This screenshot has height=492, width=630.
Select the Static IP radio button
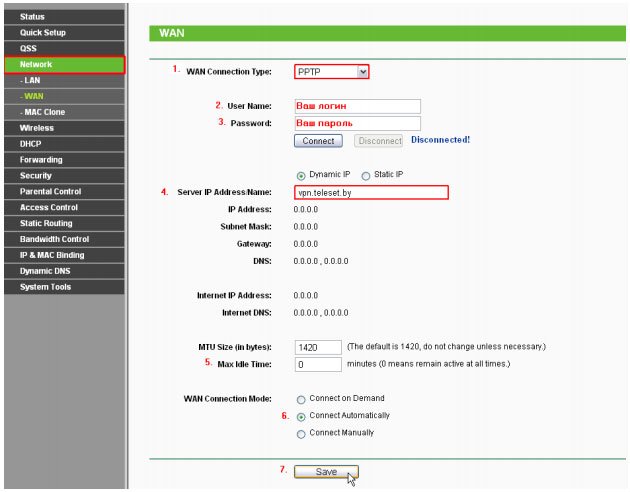click(x=365, y=175)
